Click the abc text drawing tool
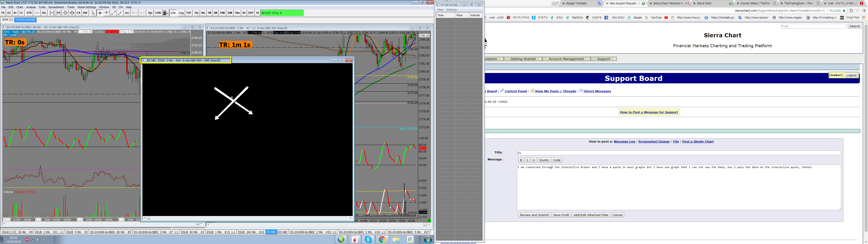This screenshot has width=868, height=244. [127, 13]
